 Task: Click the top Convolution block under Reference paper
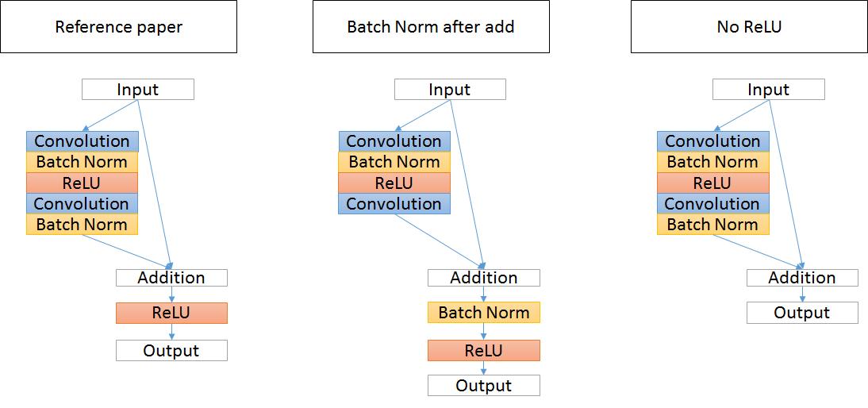pyautogui.click(x=83, y=141)
